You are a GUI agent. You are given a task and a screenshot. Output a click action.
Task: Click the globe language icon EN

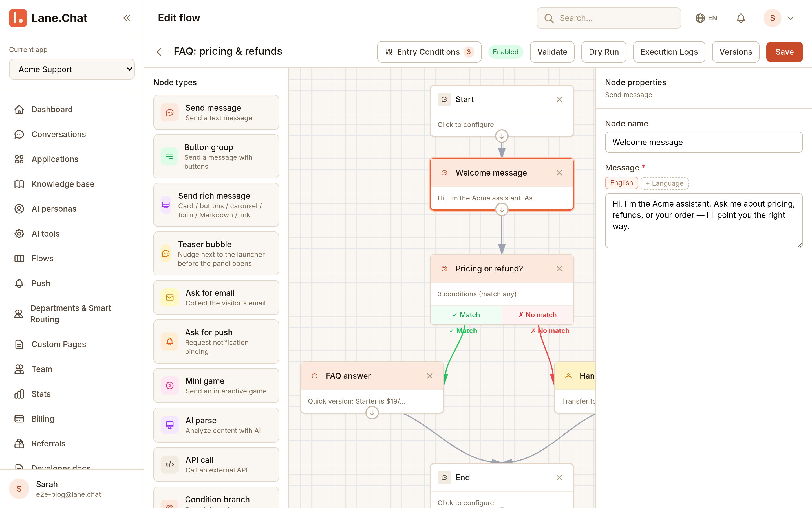(x=706, y=18)
